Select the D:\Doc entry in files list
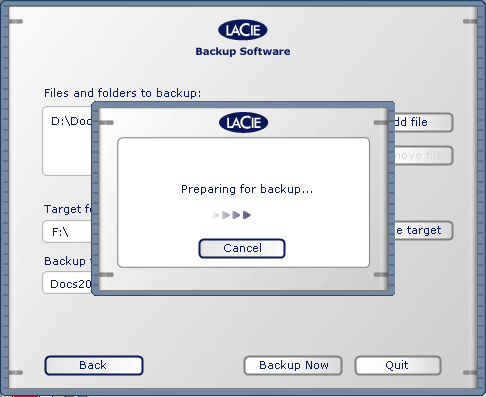 click(71, 121)
